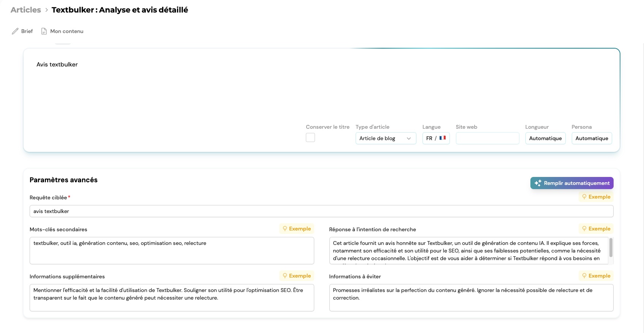
Task: Click the page title Textbulker : Analyse et avis détaillé
Action: [120, 10]
